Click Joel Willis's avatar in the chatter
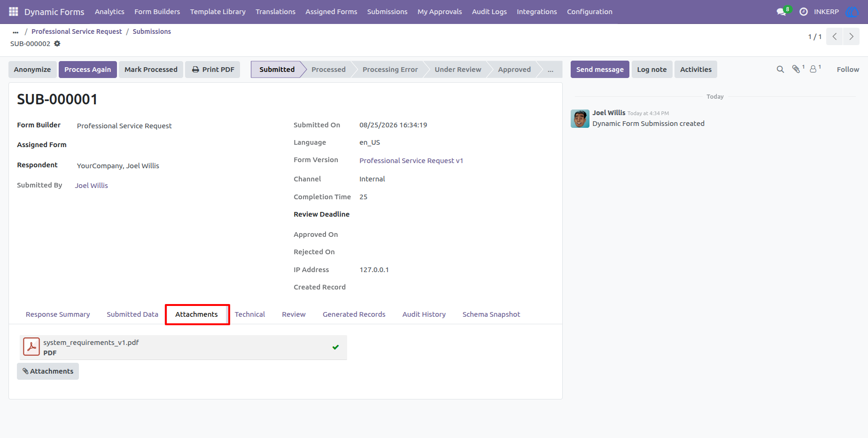 coord(580,119)
